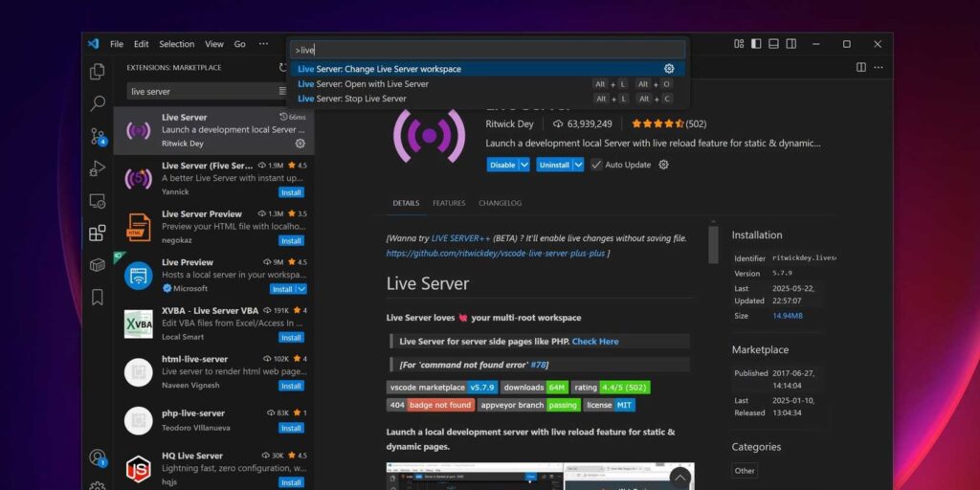Screen dimensions: 980x490
Task: Open the 14.94MB size link
Action: (788, 316)
